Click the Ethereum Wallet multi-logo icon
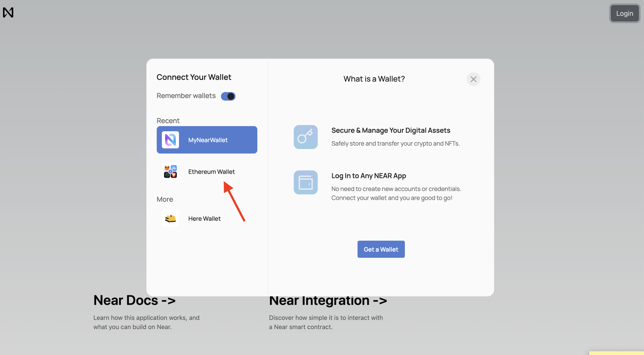Screen dimensions: 644x355 pos(170,172)
